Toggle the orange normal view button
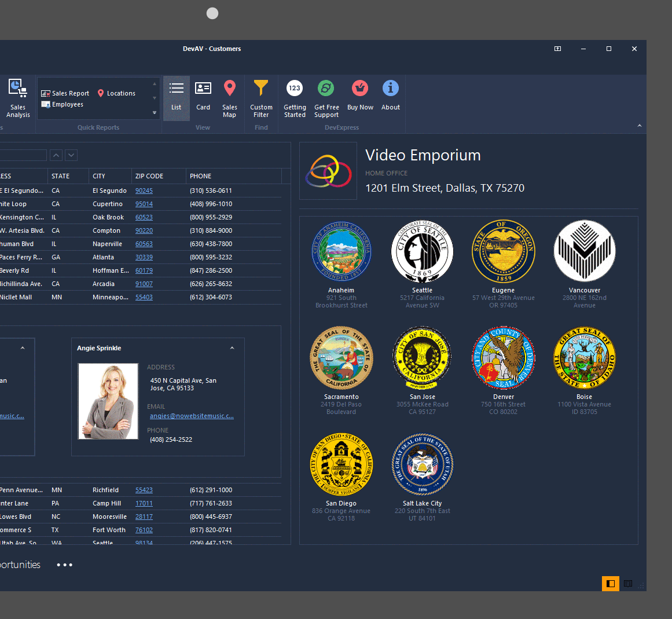672x619 pixels. coord(610,584)
